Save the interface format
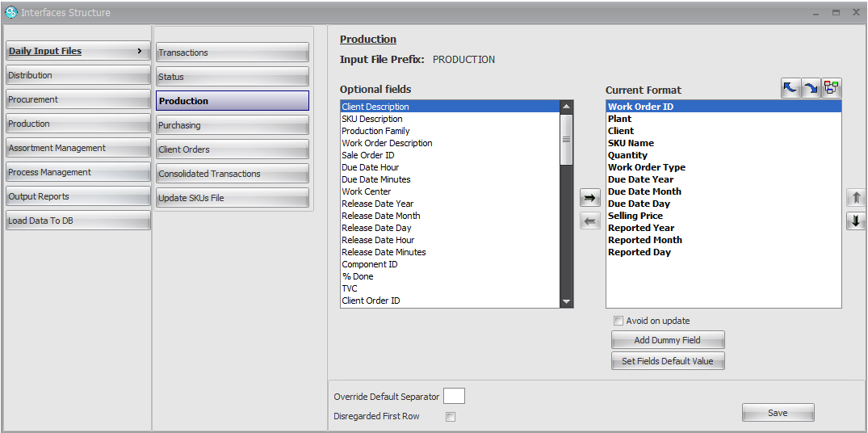868x433 pixels. pyautogui.click(x=778, y=413)
